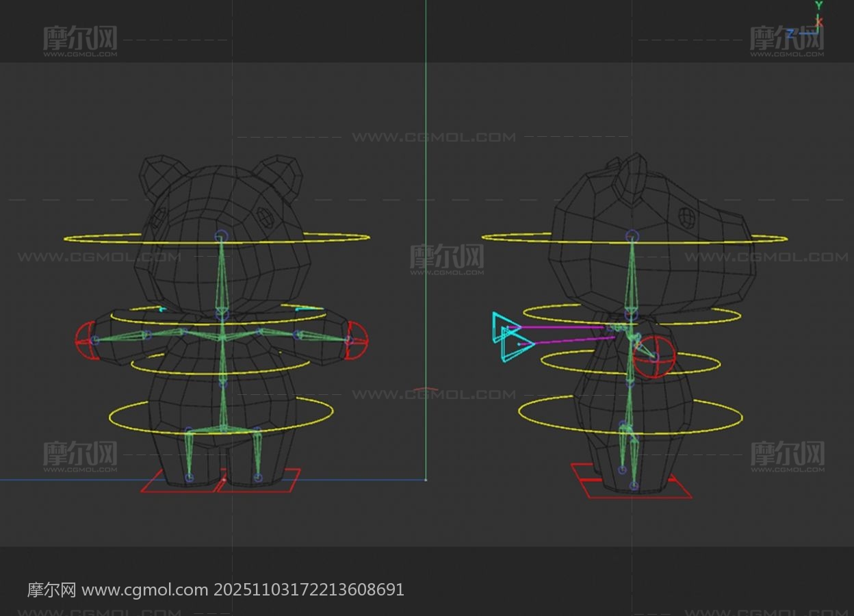Screen dimensions: 854x616
Task: Click the head joint at top of side-view spine
Action: [632, 236]
